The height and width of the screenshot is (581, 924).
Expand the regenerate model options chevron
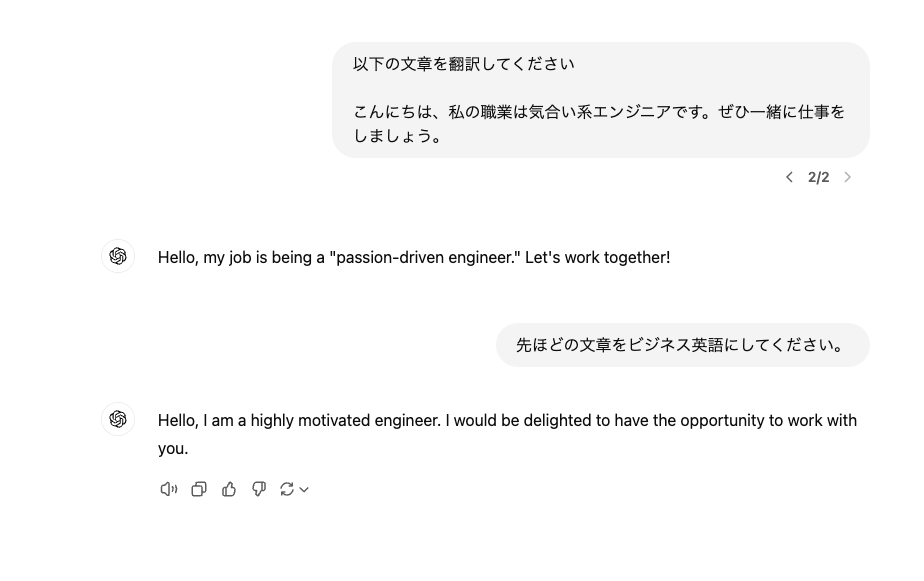(x=304, y=490)
